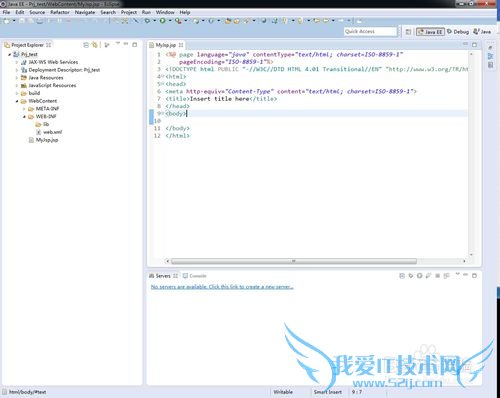Image resolution: width=500 pixels, height=398 pixels.
Task: Expand the META-INF folder
Action: coord(24,109)
